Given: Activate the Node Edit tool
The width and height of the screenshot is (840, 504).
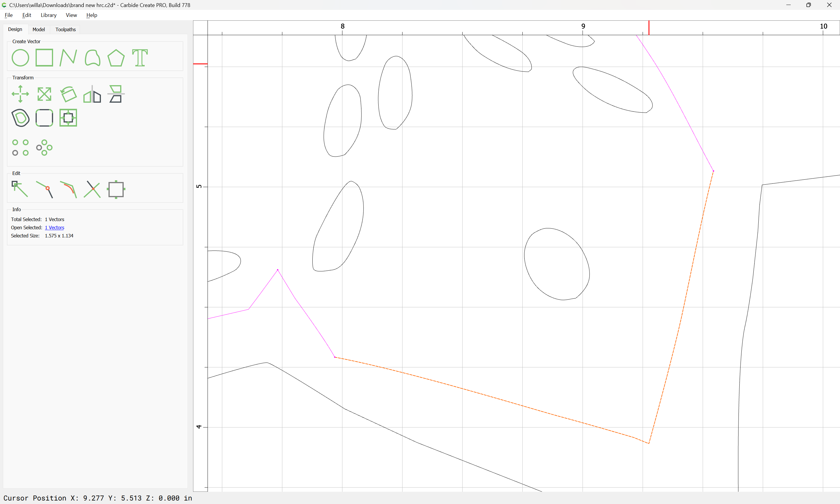Looking at the screenshot, I should point(20,189).
